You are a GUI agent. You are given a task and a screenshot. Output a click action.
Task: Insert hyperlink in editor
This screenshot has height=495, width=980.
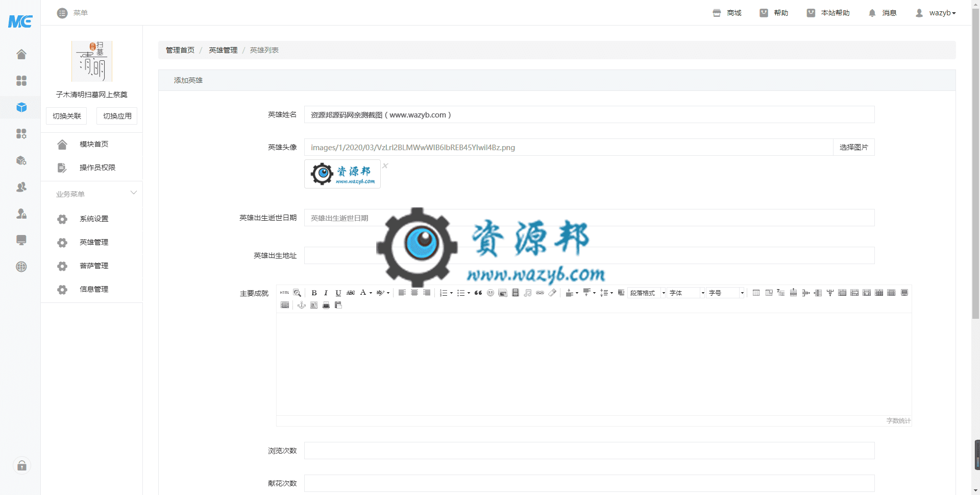540,293
